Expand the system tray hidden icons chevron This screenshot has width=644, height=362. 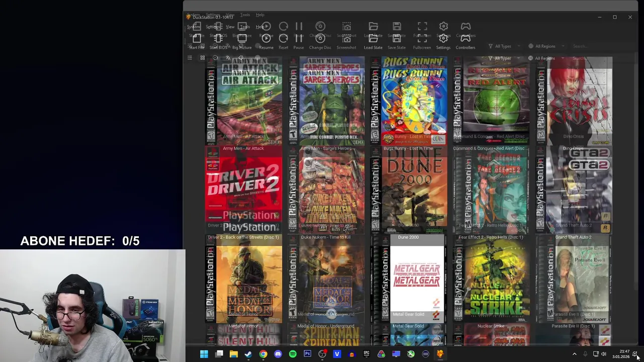(575, 354)
